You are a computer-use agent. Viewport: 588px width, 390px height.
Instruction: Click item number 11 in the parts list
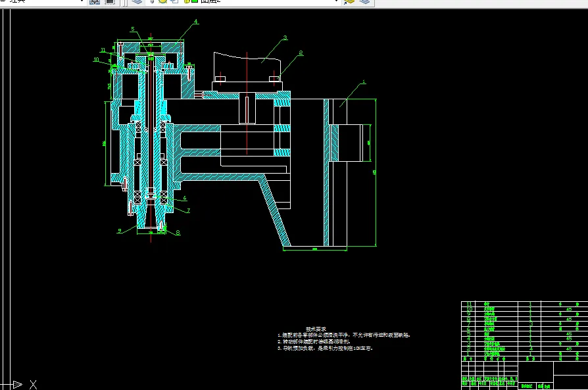pyautogui.click(x=469, y=304)
